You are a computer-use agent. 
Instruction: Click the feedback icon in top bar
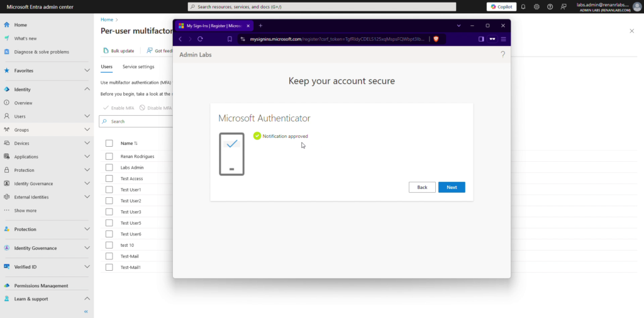(x=563, y=6)
